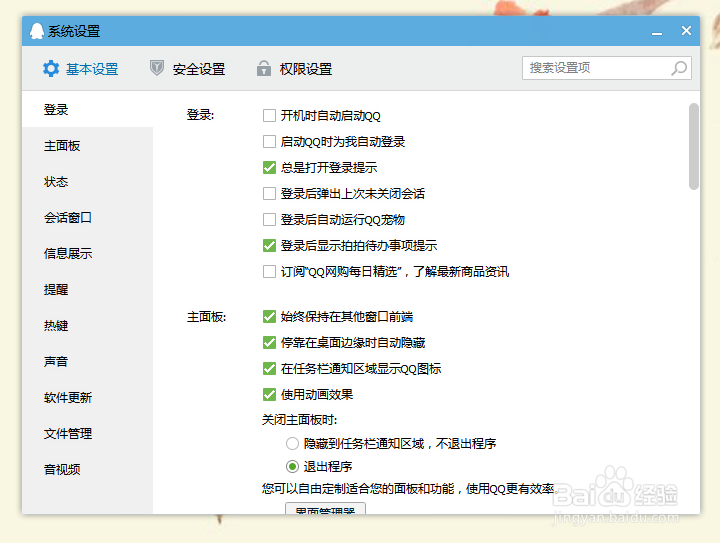The image size is (720, 543).
Task: Select the 退出程序 radio option
Action: pos(292,467)
